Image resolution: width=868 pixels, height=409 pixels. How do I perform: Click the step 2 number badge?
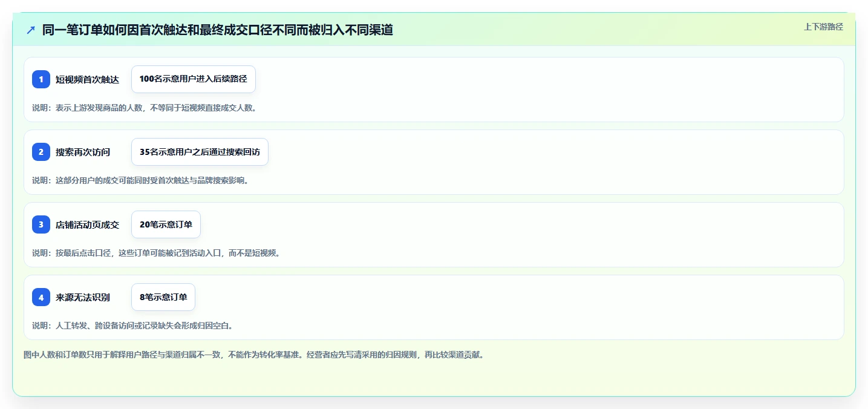41,152
